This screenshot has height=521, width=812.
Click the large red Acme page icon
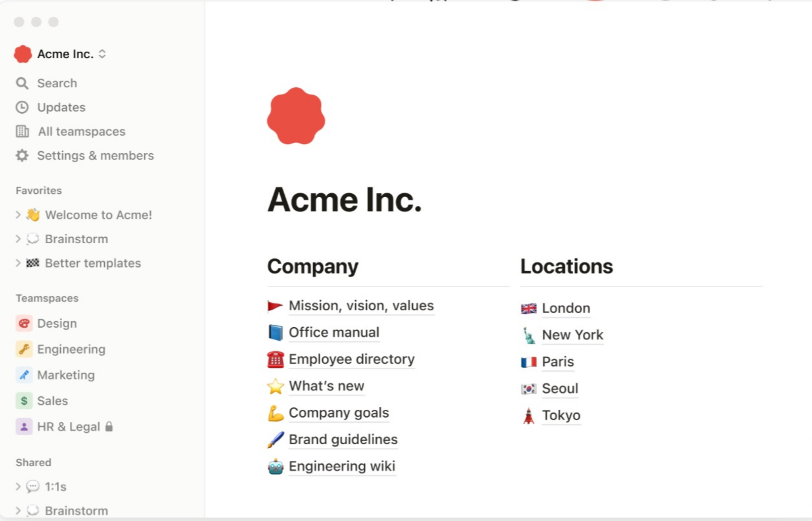click(296, 116)
